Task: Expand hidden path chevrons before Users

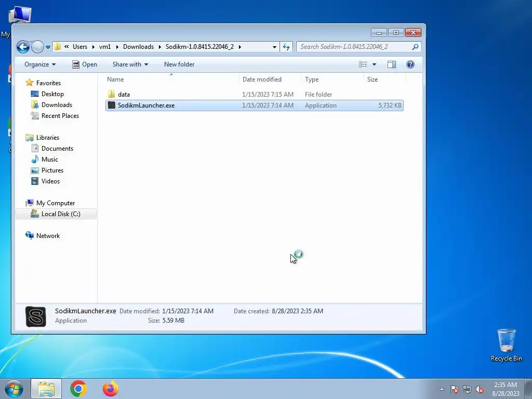Action: (66, 46)
